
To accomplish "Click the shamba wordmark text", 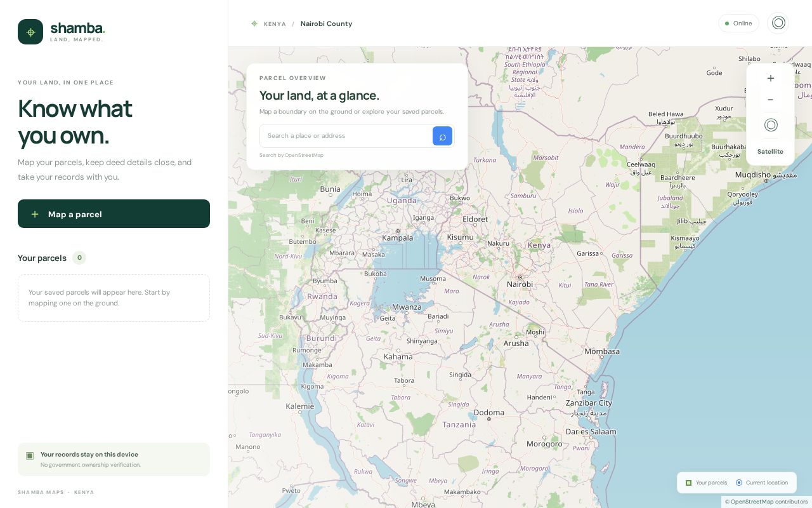I will point(77,28).
